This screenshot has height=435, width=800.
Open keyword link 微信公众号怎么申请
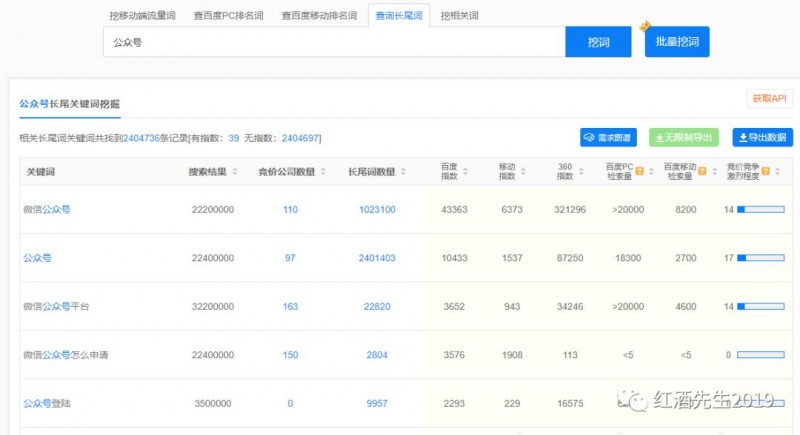65,355
